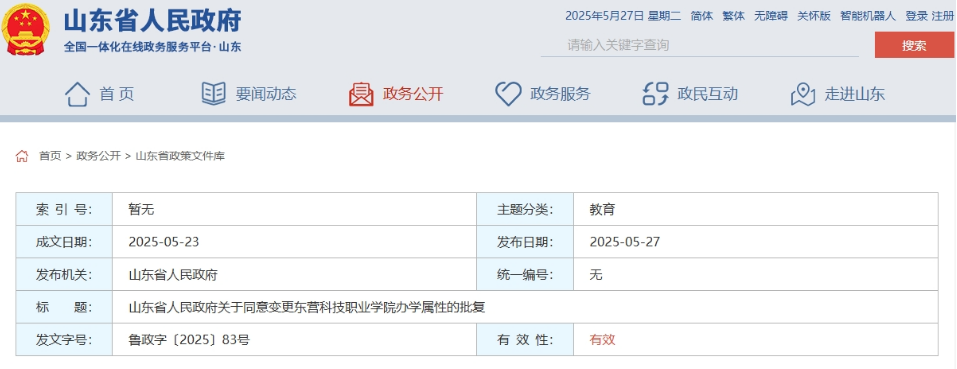Click the heart icon for 政务服务
The width and height of the screenshot is (957, 369).
508,94
